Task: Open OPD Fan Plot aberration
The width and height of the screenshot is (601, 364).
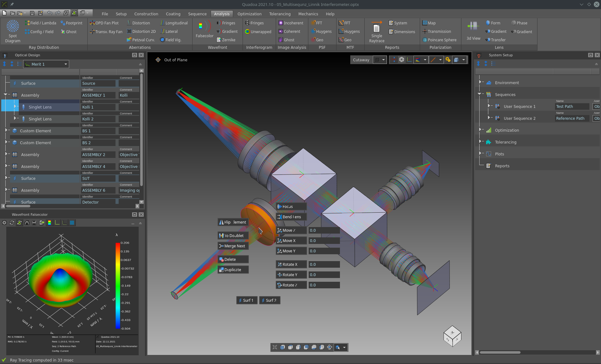Action: (x=104, y=23)
